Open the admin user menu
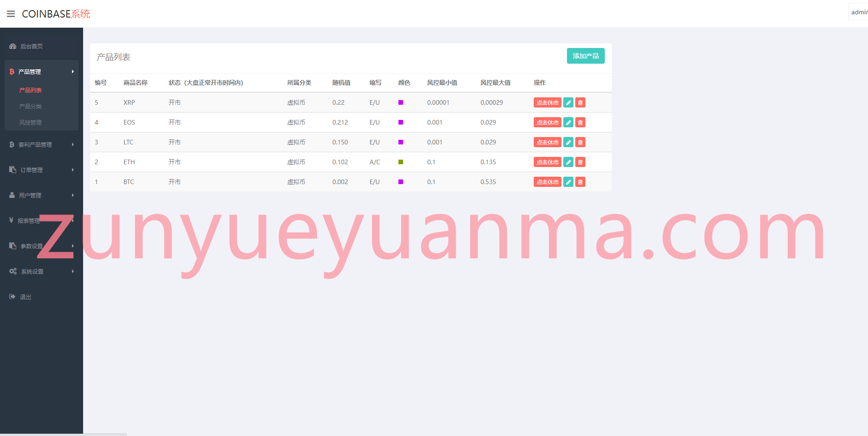Image resolution: width=868 pixels, height=436 pixels. 859,12
